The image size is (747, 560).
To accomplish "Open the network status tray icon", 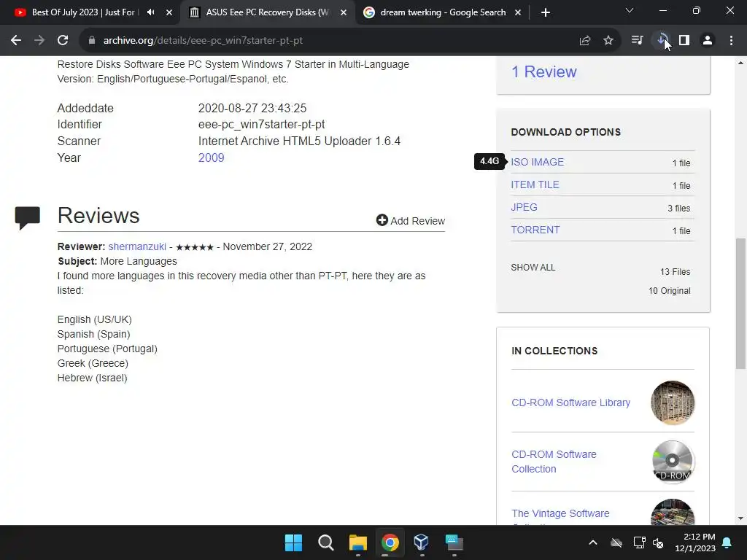I will click(x=639, y=542).
